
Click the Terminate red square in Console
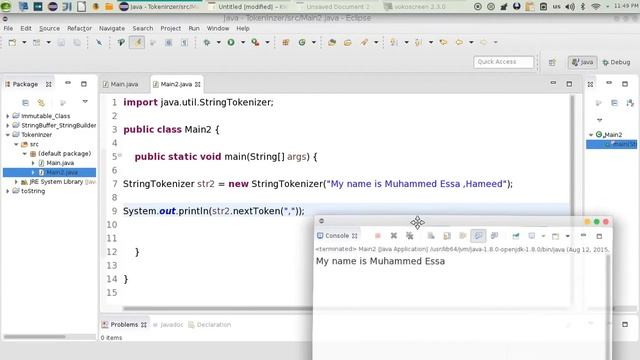[x=378, y=236]
